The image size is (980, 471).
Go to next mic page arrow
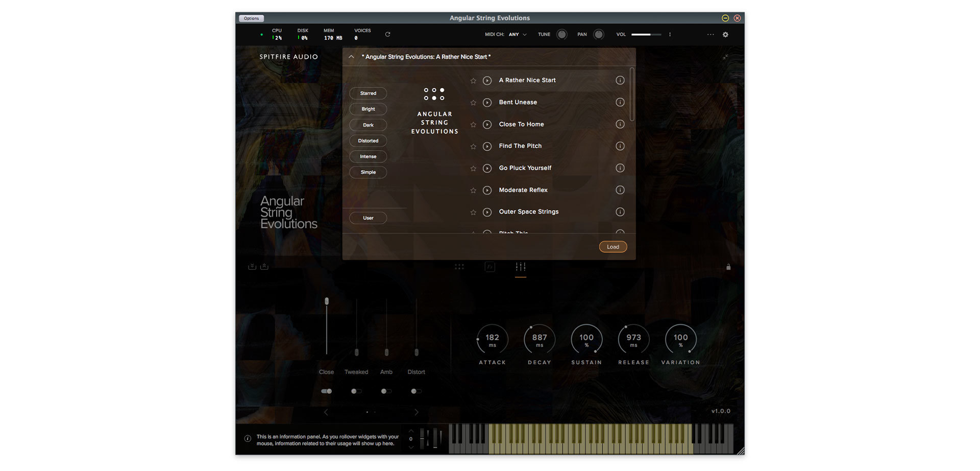tap(416, 412)
